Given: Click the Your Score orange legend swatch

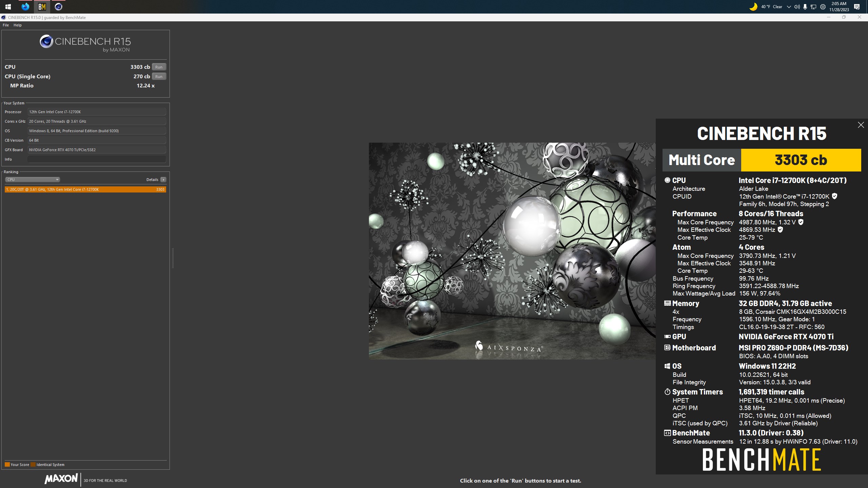Looking at the screenshot, I should (x=7, y=465).
